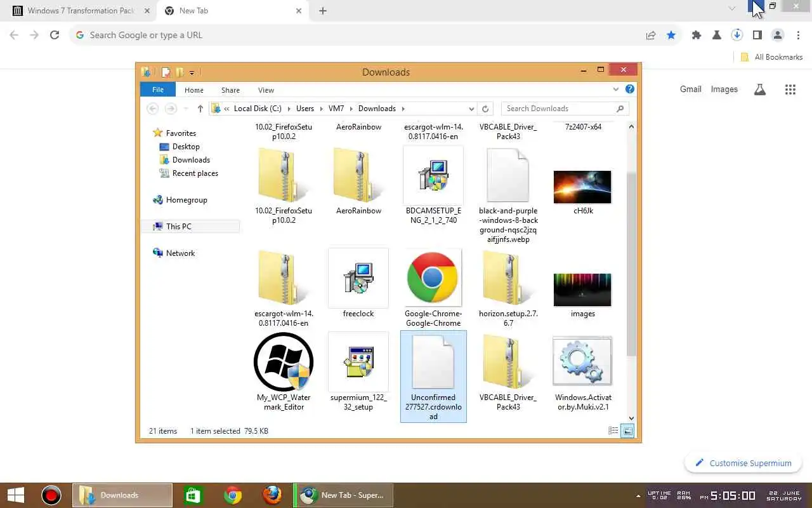The image size is (812, 508).
Task: Switch to details view icon
Action: pyautogui.click(x=613, y=431)
